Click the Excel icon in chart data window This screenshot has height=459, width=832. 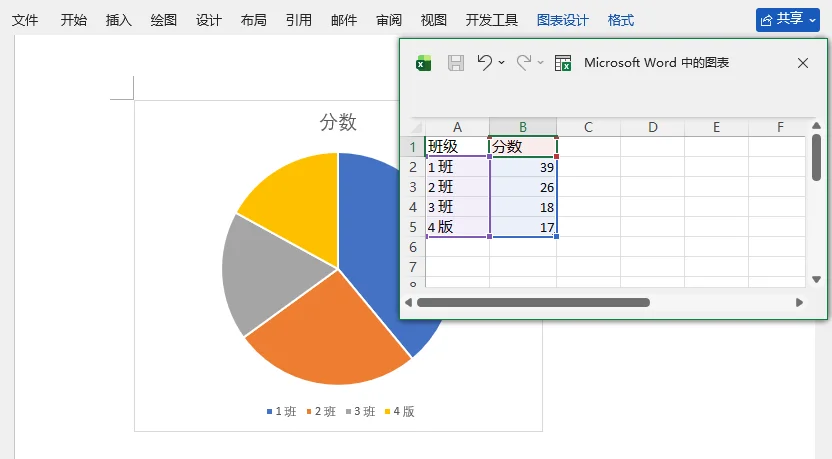(423, 63)
